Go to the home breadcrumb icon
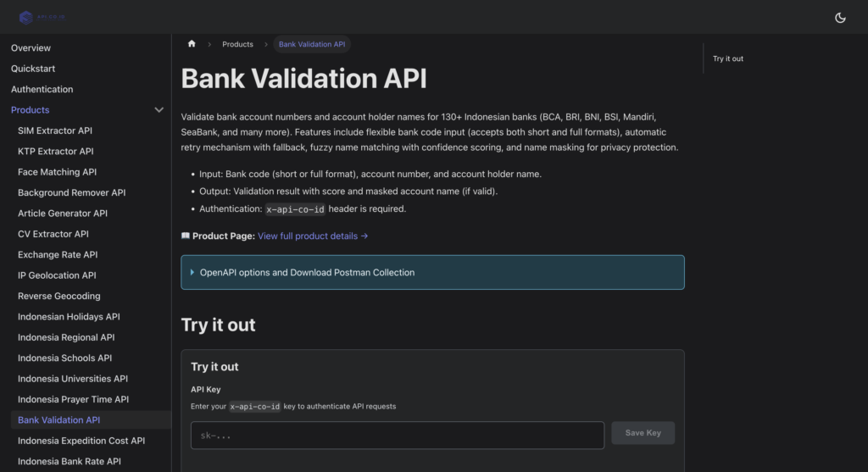 tap(192, 44)
